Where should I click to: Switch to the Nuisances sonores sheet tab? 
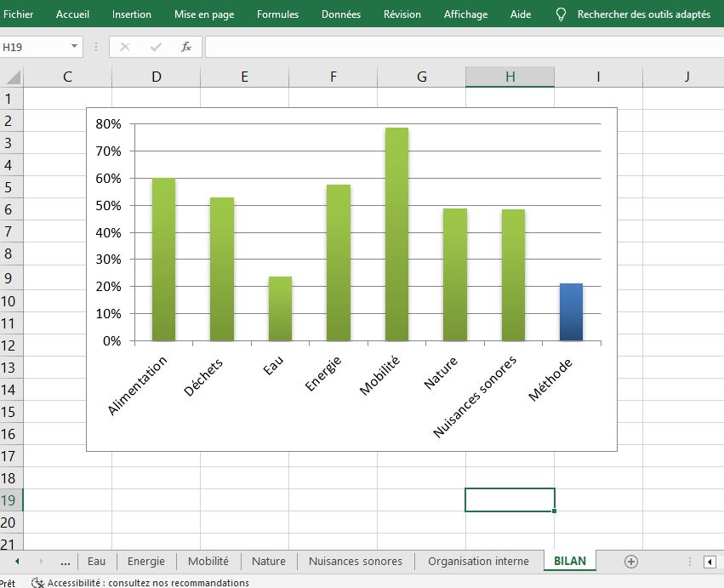[x=356, y=562]
